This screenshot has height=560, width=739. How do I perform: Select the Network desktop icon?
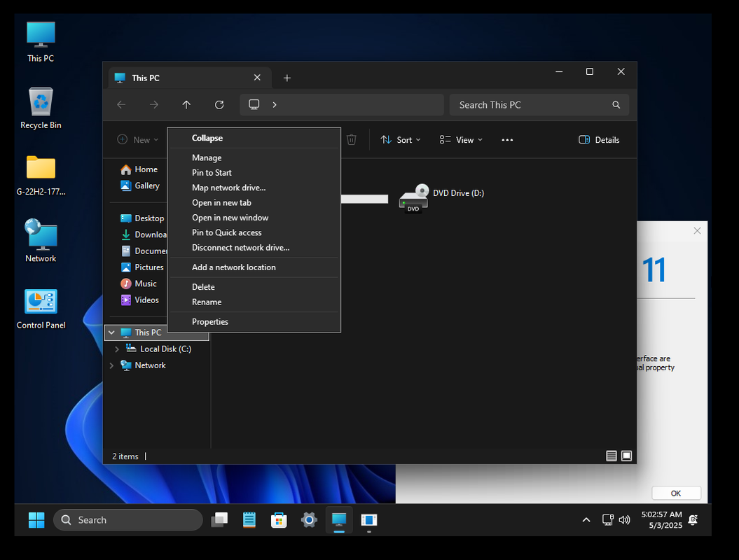pos(41,241)
